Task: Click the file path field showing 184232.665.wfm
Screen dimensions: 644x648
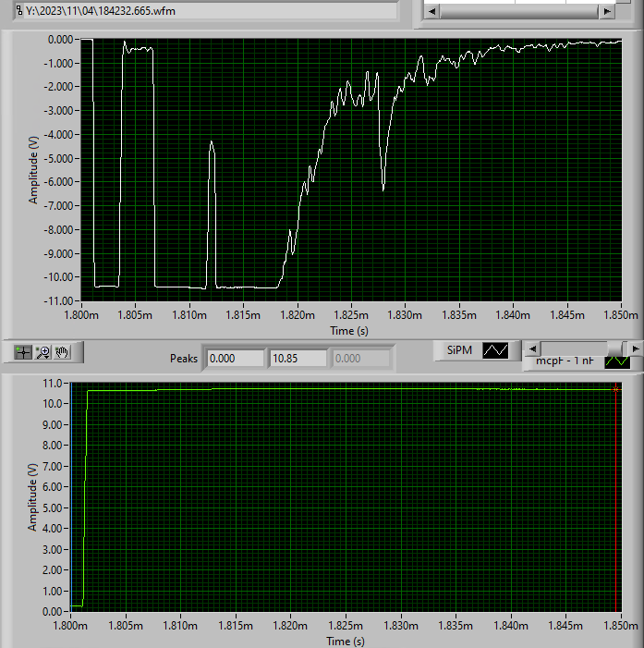Action: [210, 11]
